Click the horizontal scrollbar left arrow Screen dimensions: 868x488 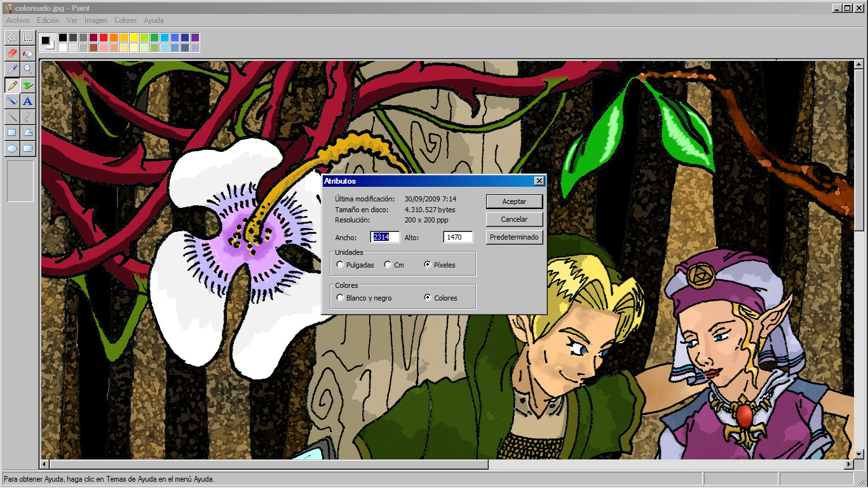[x=45, y=464]
